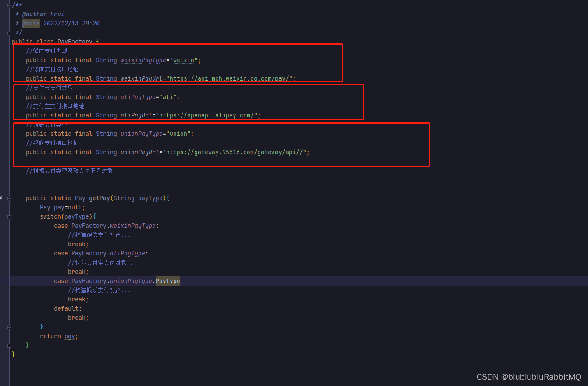Click the comment //构造银联支付对象...
Image resolution: width=588 pixels, height=386 pixels.
click(99, 290)
